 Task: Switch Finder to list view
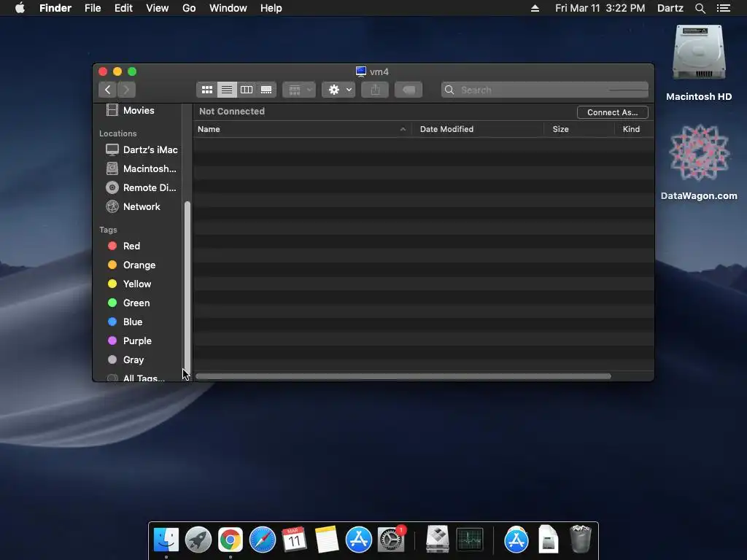pos(227,90)
